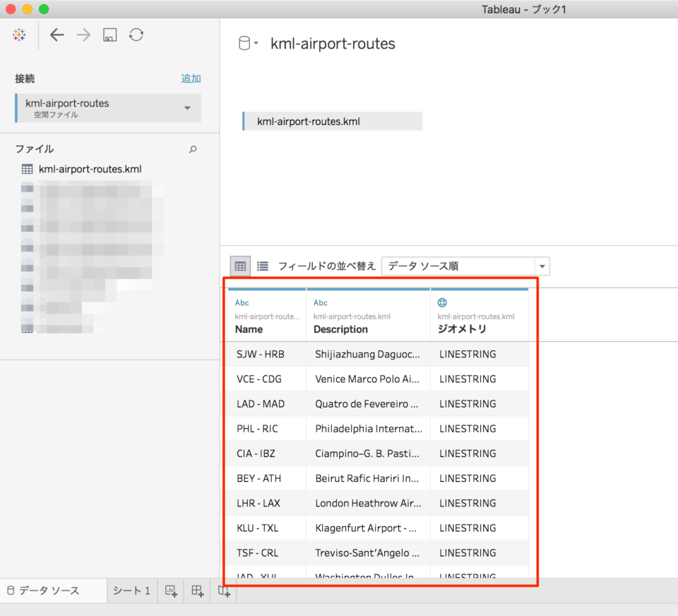Click the globe icon above the ジオメトリ column
Viewport: 678px width, 616px height.
(442, 302)
